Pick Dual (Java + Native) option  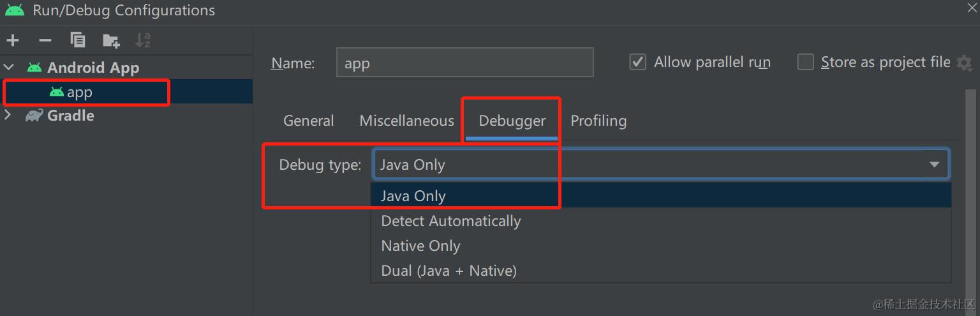point(449,271)
